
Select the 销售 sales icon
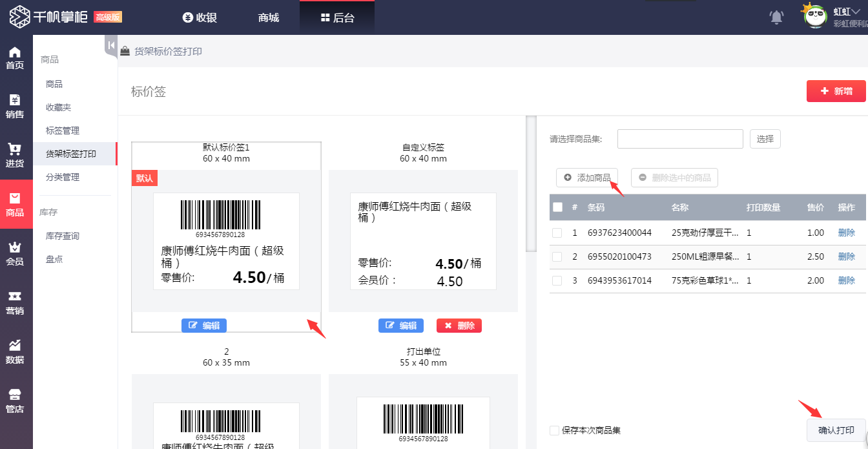15,105
